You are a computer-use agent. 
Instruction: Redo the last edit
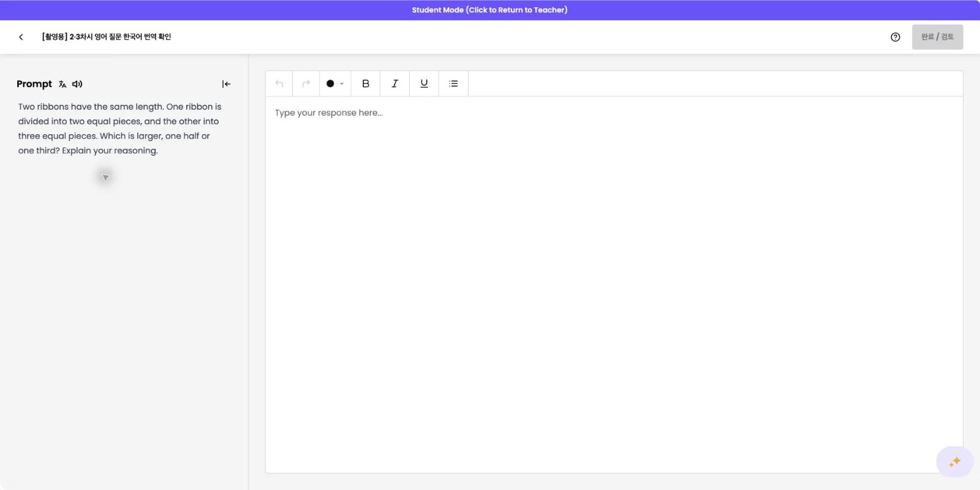(x=306, y=83)
